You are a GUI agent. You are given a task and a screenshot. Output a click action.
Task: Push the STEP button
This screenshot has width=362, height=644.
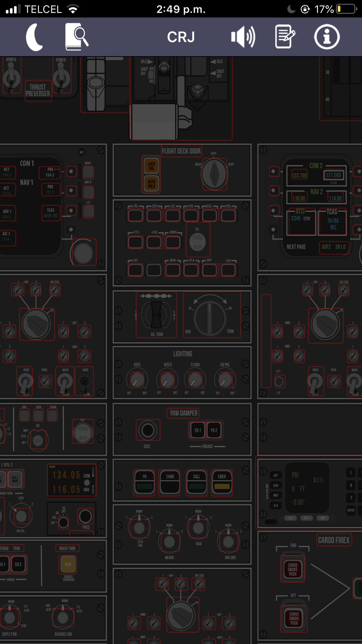point(228,270)
